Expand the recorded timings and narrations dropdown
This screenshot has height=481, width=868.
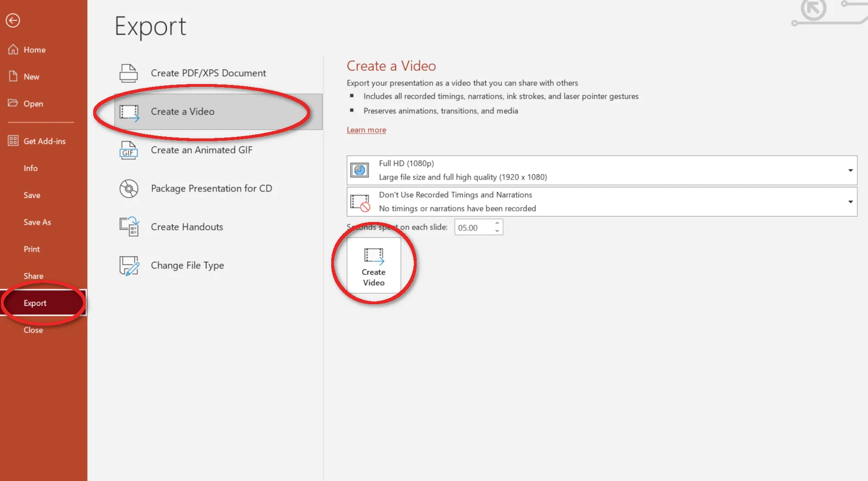[850, 201]
